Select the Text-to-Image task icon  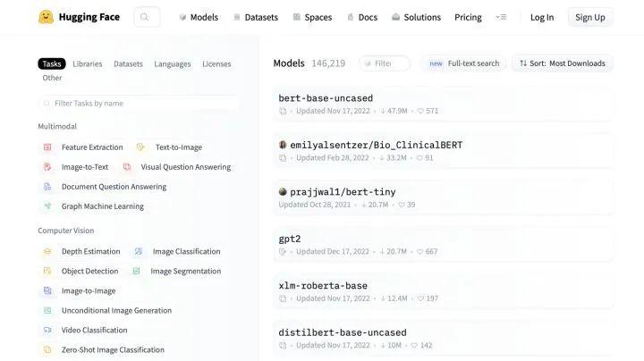click(x=140, y=147)
